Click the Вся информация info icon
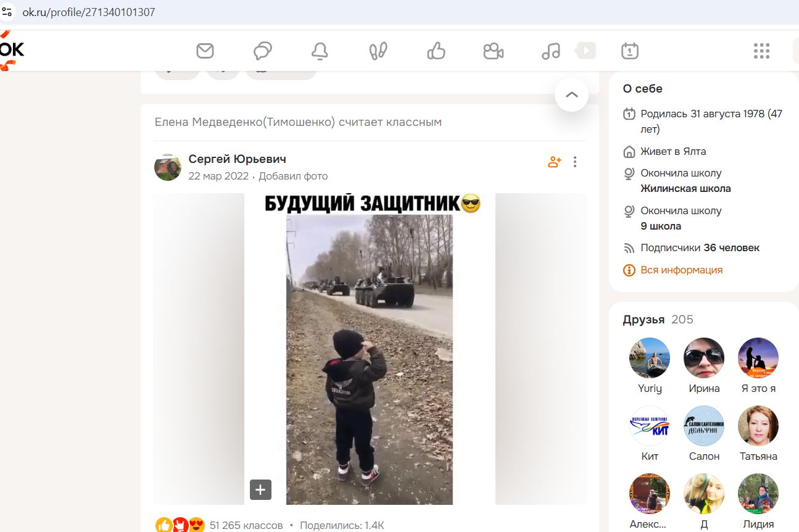The image size is (799, 532). click(x=629, y=270)
